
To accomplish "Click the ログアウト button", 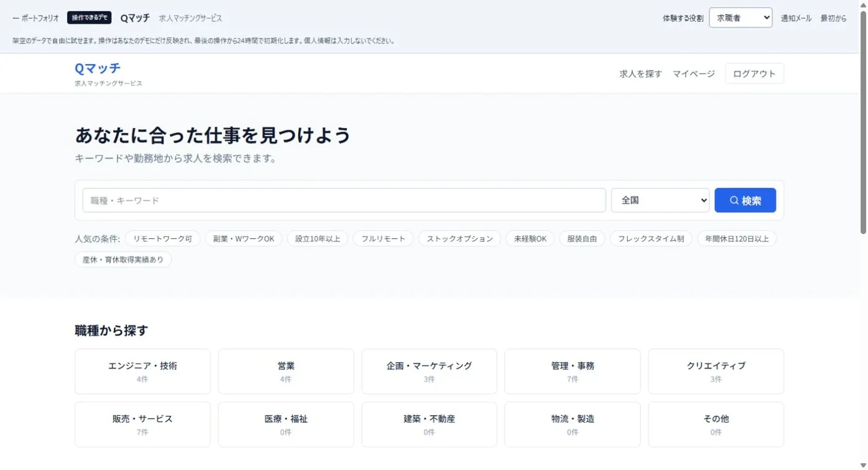I will (755, 73).
